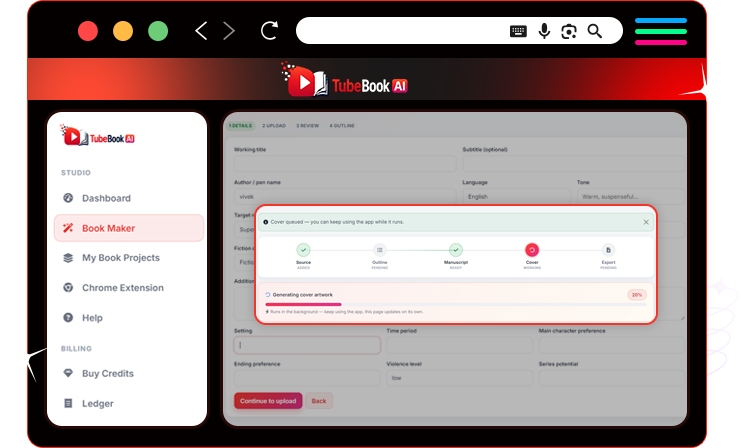Image resolution: width=741 pixels, height=448 pixels.
Task: Click the Help question mark icon
Action: pyautogui.click(x=68, y=318)
